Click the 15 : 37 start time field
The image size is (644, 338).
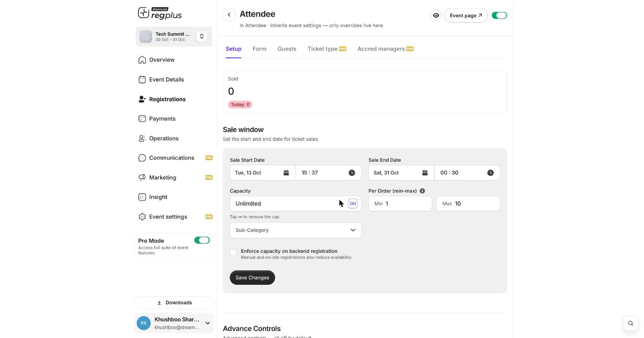click(328, 173)
